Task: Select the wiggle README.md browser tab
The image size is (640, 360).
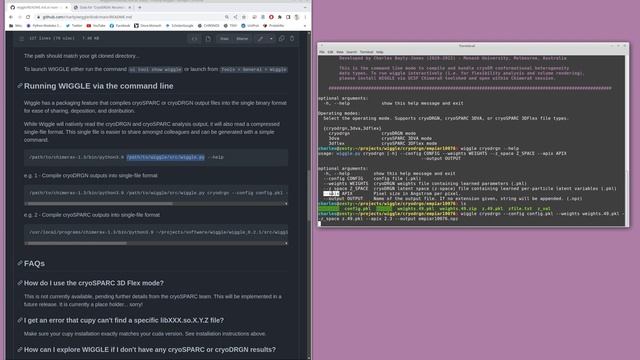Action: click(39, 7)
